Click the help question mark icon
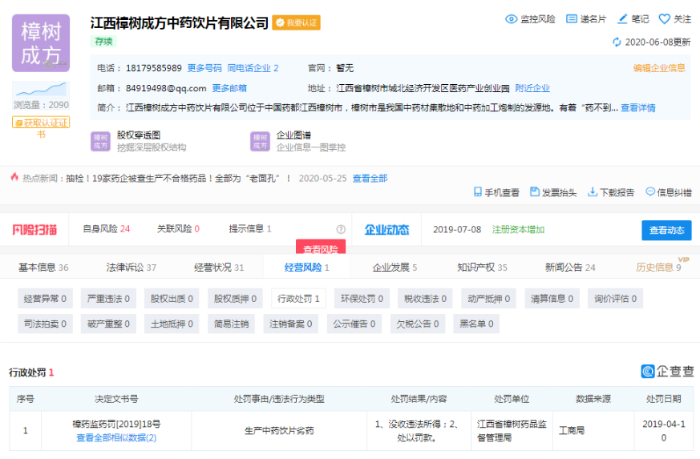Viewport: 700px width, 459px height. pos(341,229)
